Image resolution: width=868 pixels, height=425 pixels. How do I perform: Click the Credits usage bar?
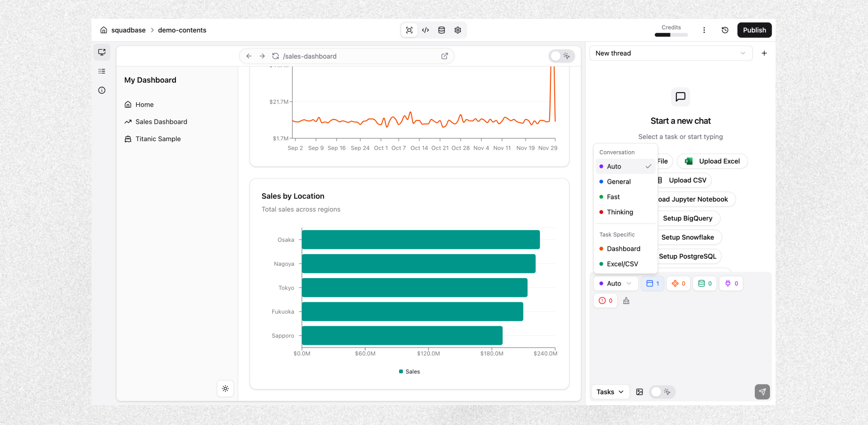[671, 34]
